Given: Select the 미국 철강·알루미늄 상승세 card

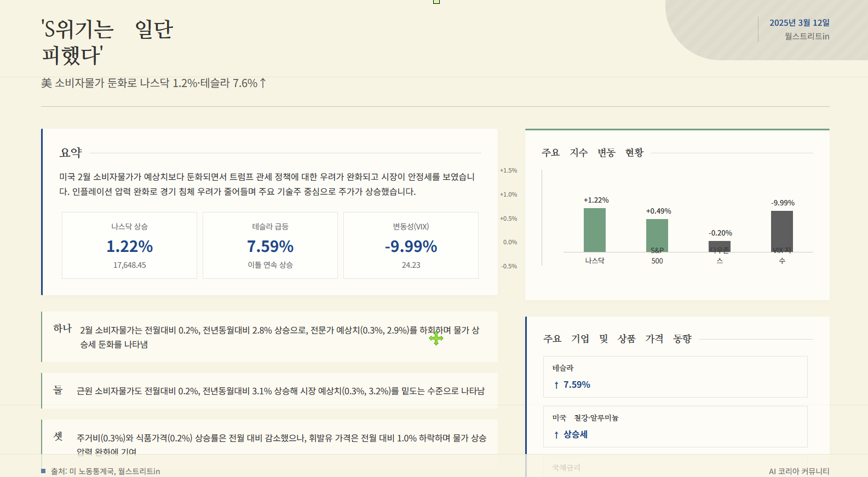Looking at the screenshot, I should tap(675, 427).
